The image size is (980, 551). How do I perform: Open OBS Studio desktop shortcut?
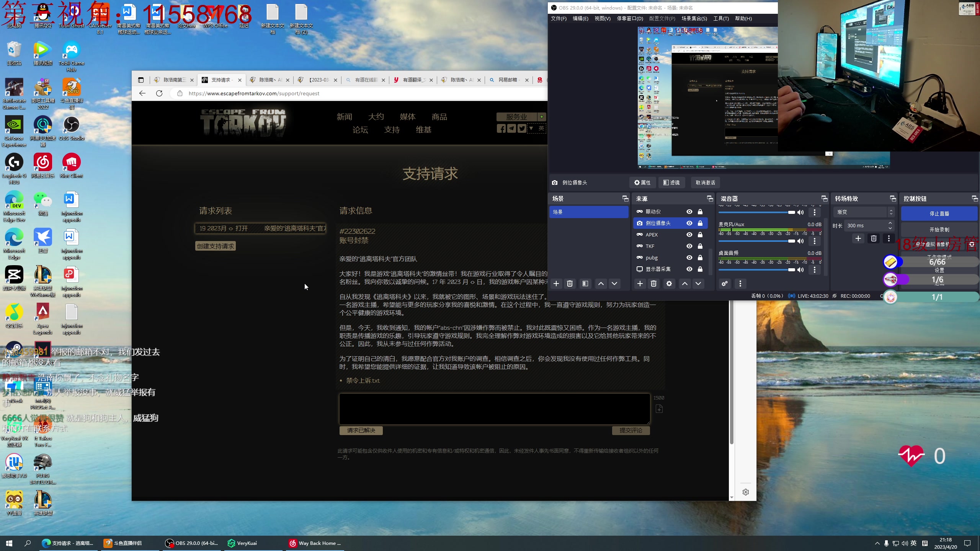tap(71, 128)
